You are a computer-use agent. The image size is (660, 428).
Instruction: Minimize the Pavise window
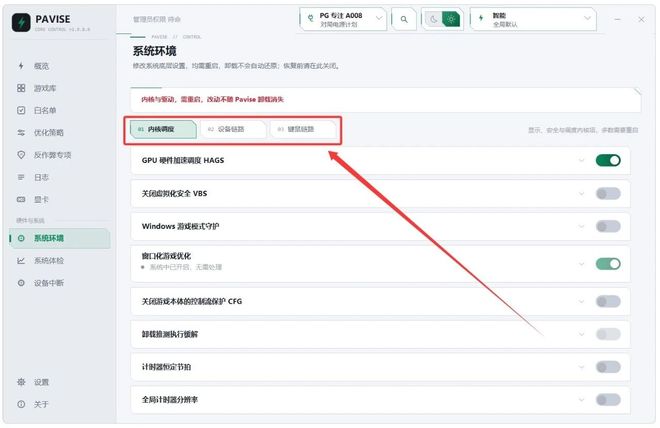(x=617, y=19)
